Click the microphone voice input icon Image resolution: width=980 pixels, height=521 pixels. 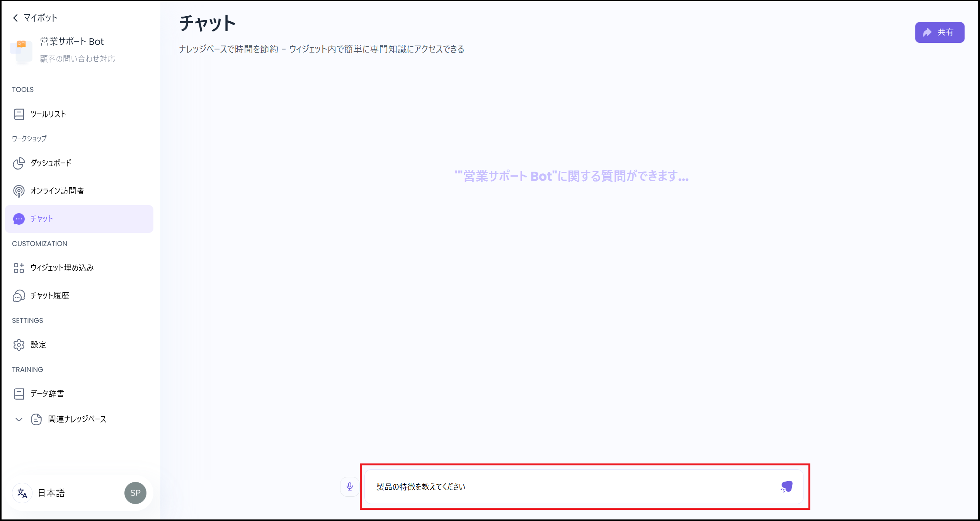350,487
